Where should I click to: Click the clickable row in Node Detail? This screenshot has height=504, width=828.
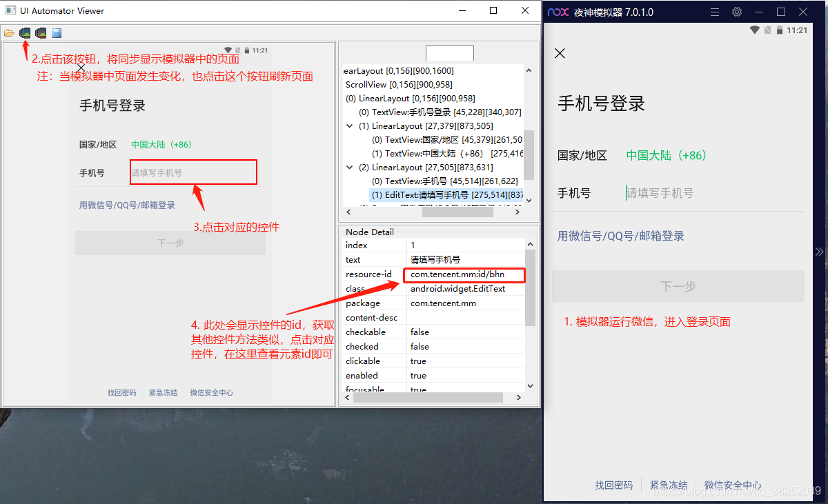pos(434,361)
